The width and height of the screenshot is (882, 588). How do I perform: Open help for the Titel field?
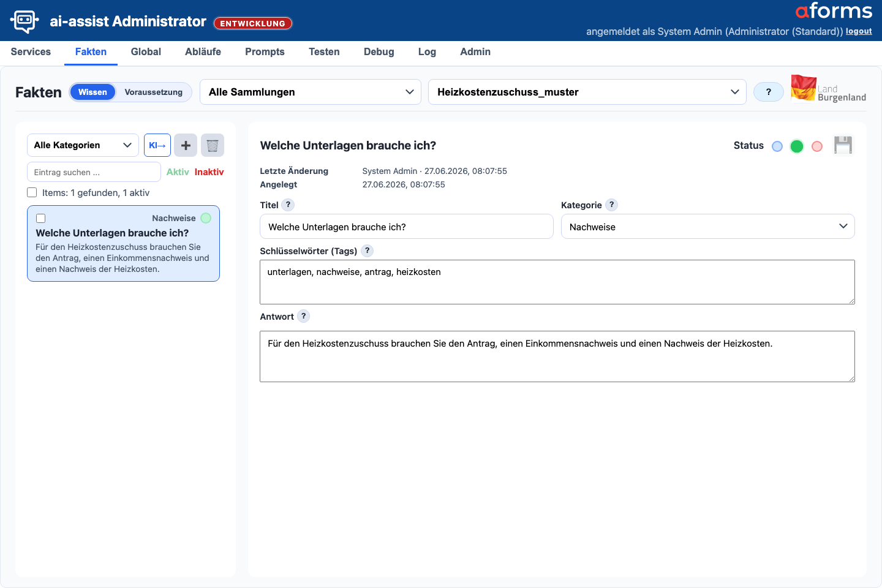(288, 205)
